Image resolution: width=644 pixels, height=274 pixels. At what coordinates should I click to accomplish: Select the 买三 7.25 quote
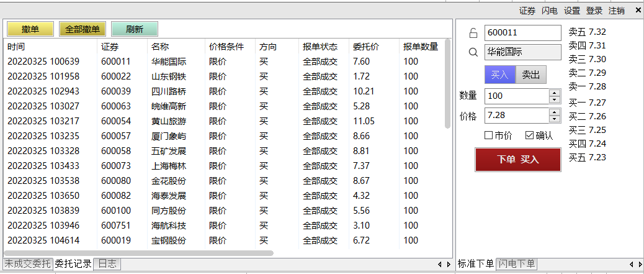588,130
